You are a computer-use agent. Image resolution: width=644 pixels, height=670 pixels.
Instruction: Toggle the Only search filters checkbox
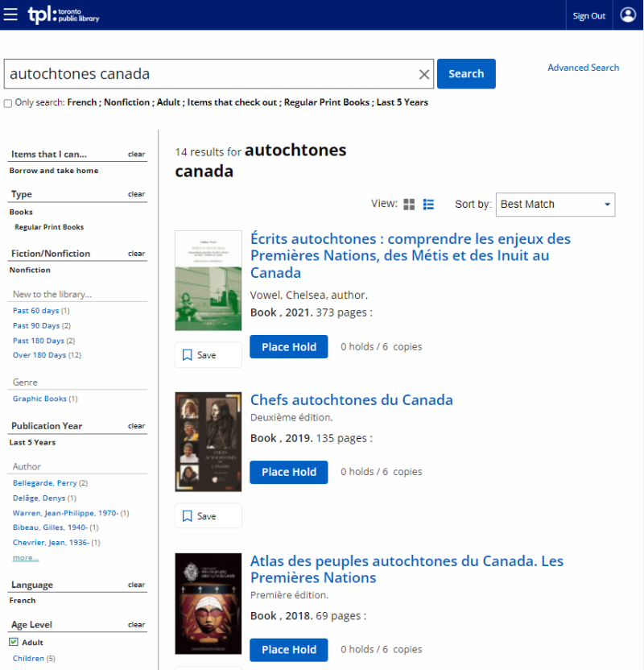coord(8,103)
